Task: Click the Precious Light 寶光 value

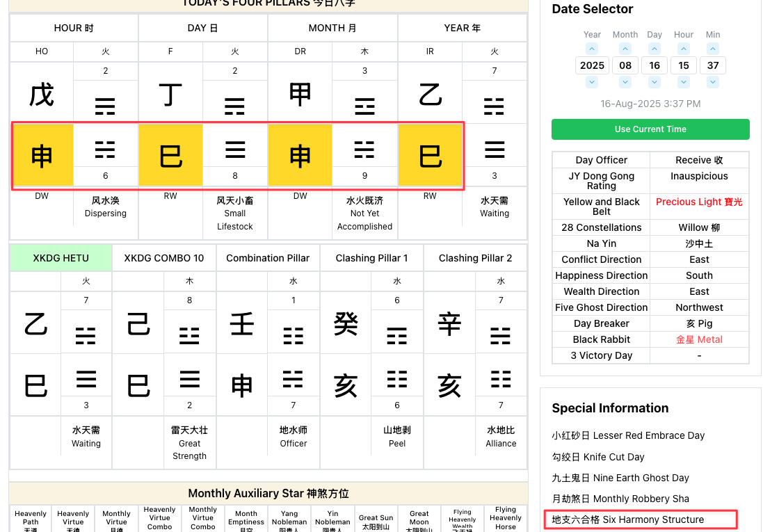Action: (x=699, y=202)
